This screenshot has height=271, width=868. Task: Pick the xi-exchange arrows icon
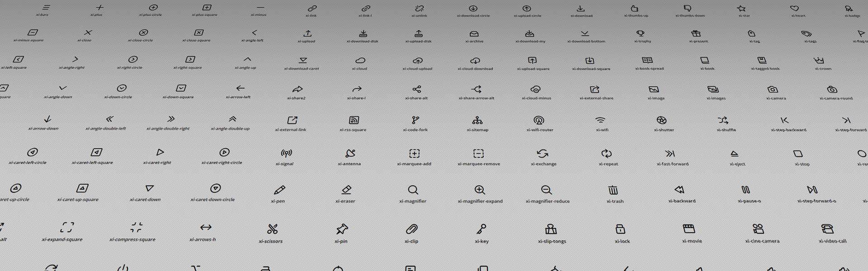[542, 154]
